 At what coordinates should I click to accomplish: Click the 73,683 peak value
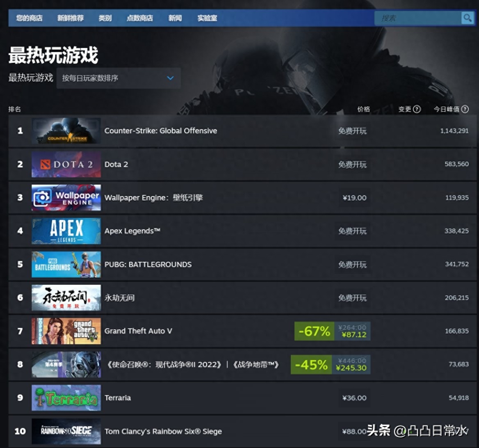click(x=458, y=364)
